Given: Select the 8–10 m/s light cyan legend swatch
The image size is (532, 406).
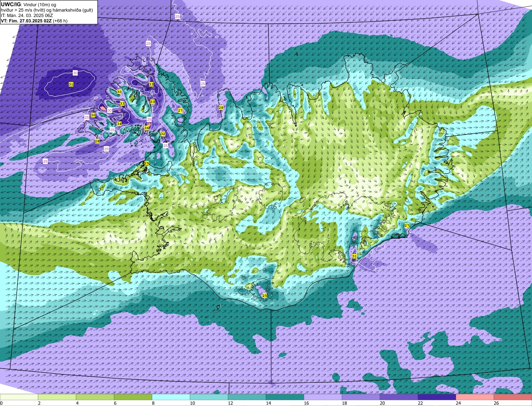Looking at the screenshot, I should tap(171, 397).
